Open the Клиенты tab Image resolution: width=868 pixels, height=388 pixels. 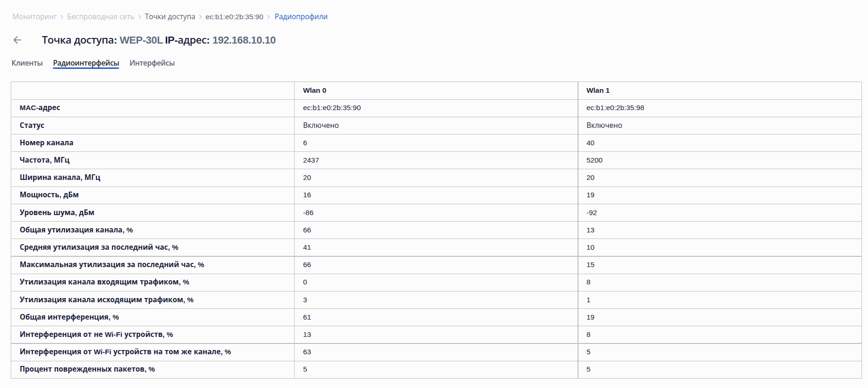(x=27, y=63)
